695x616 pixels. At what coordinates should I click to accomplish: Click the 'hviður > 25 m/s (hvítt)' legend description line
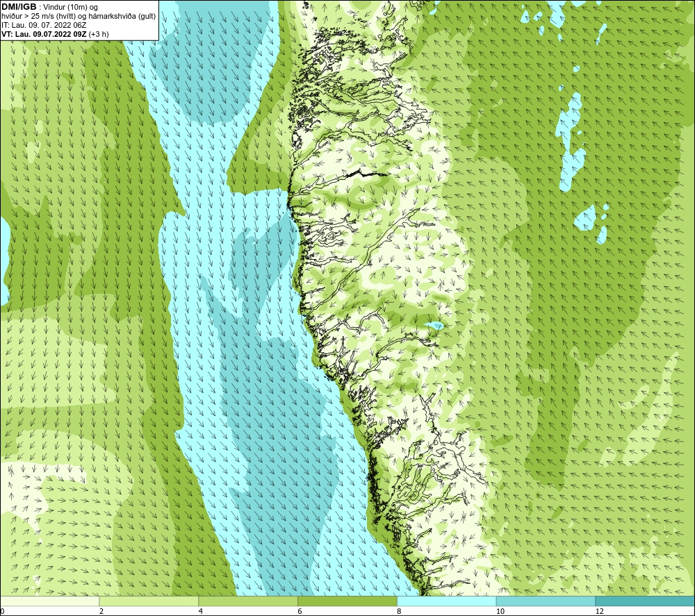pos(79,17)
